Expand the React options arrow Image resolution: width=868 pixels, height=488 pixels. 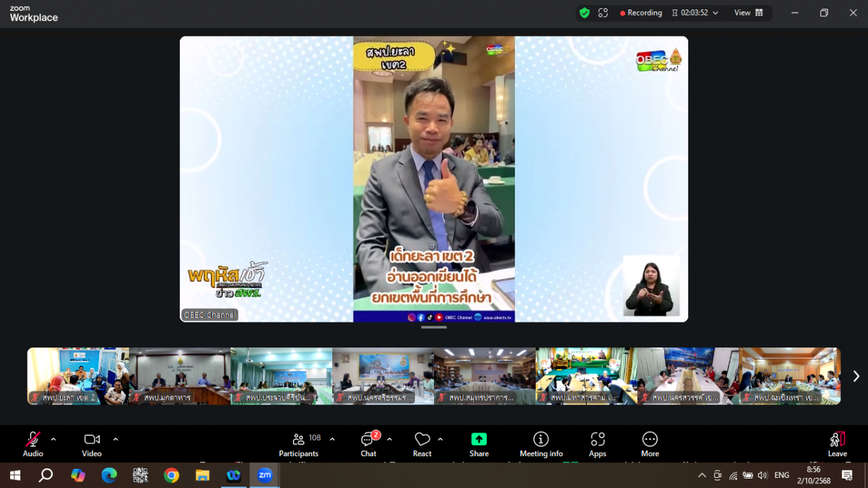click(441, 439)
